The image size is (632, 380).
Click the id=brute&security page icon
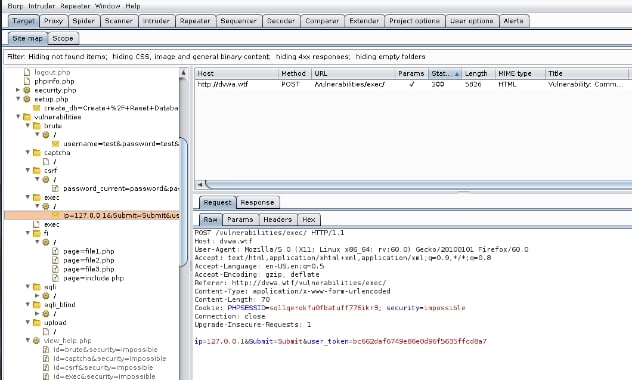coord(46,349)
